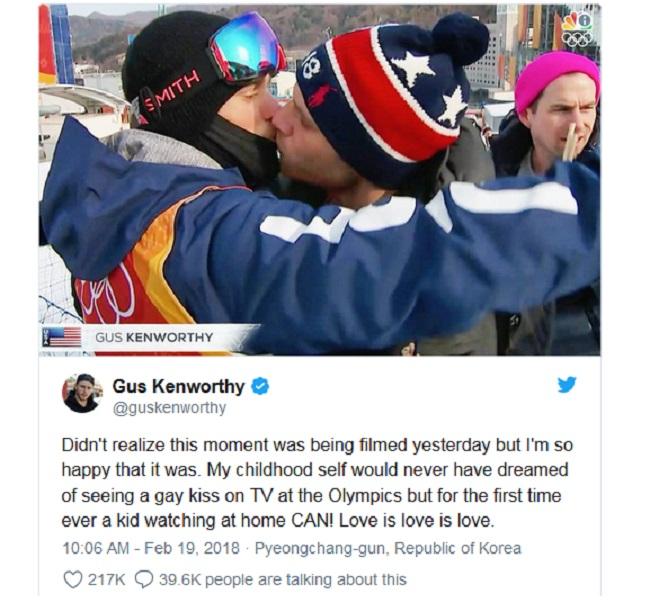650x603 pixels.
Task: Click the tweet body text
Action: tap(317, 482)
